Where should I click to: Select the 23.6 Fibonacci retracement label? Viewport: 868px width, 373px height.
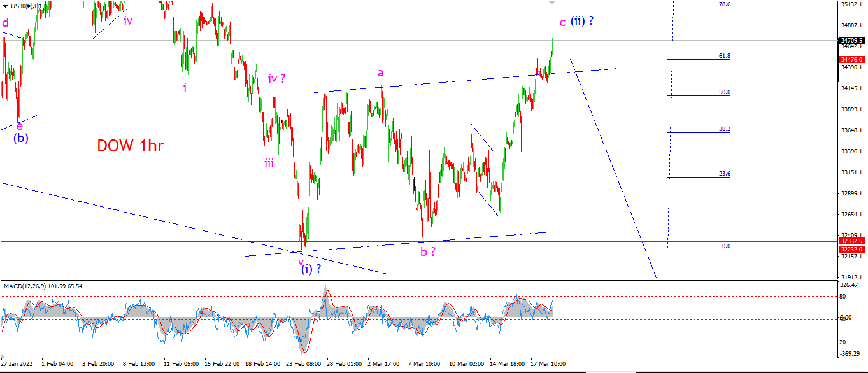pyautogui.click(x=725, y=173)
